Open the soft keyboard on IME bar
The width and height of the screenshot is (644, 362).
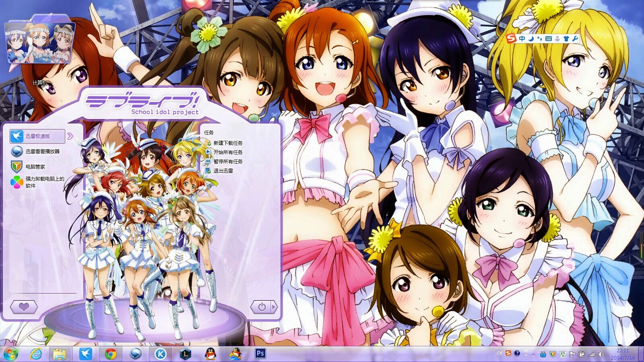coord(548,39)
